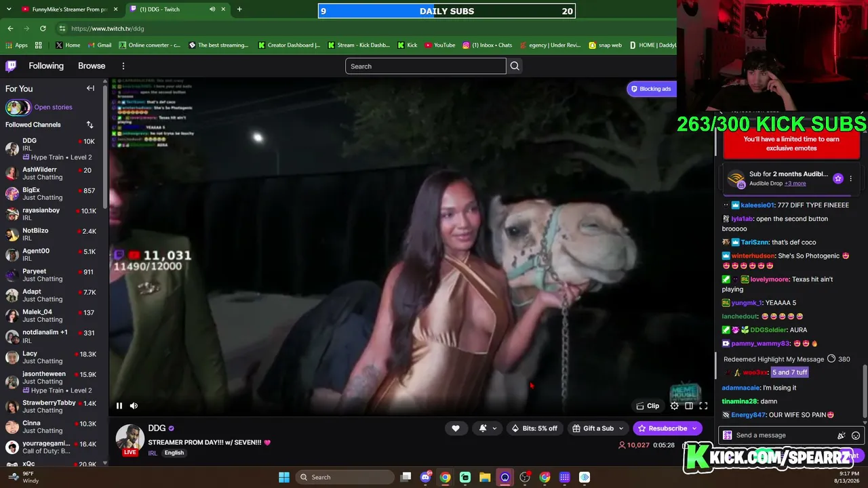This screenshot has width=868, height=488.
Task: Open the Browse page
Action: point(92,66)
